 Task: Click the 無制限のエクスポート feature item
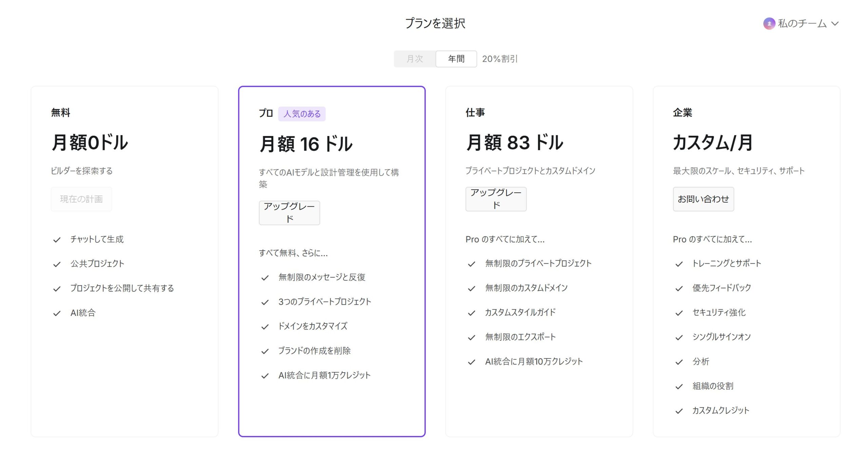click(520, 337)
